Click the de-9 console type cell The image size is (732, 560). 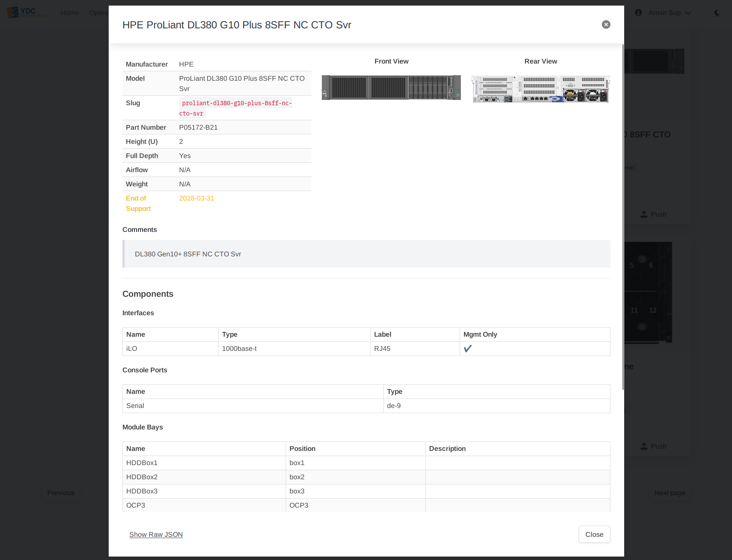point(497,406)
